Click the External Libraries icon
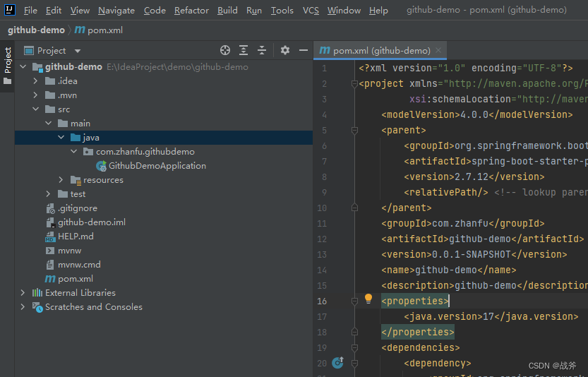The image size is (588, 377). pyautogui.click(x=37, y=292)
